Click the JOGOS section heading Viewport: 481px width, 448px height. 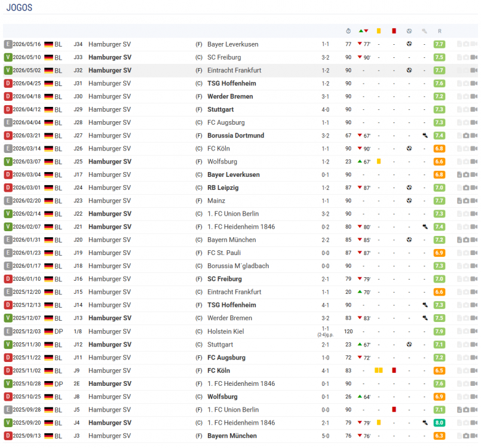(19, 7)
